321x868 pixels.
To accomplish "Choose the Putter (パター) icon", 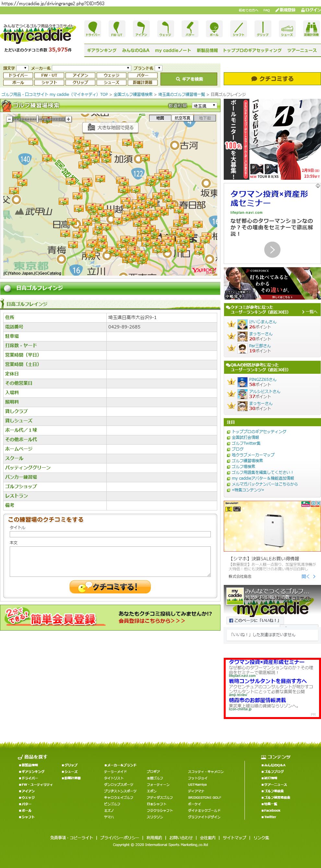I will (190, 29).
